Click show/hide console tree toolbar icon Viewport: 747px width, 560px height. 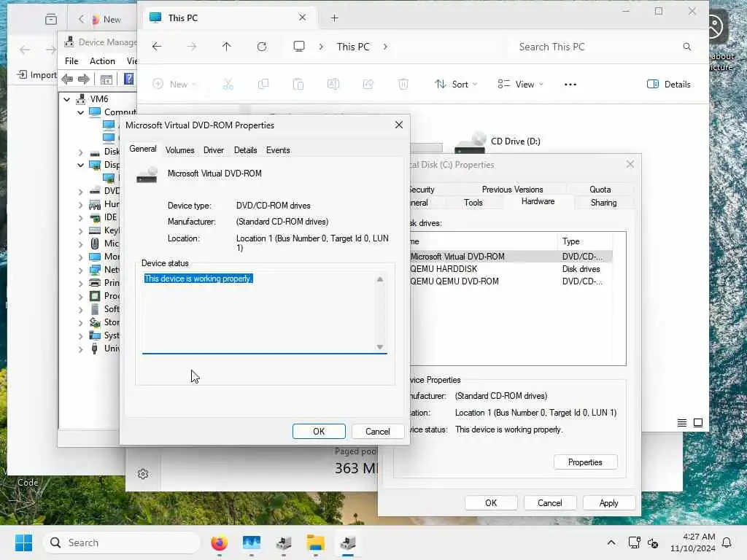point(107,79)
